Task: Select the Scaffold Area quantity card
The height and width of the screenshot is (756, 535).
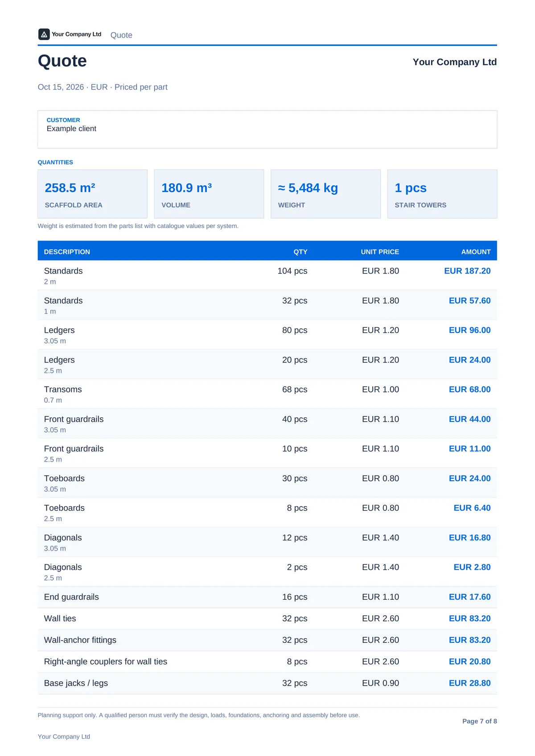Action: click(x=92, y=194)
